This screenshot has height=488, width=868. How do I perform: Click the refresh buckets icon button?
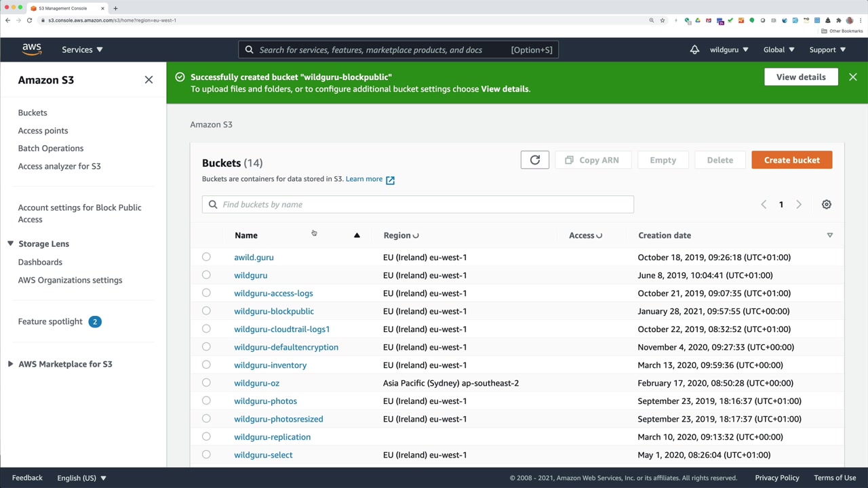pos(534,160)
